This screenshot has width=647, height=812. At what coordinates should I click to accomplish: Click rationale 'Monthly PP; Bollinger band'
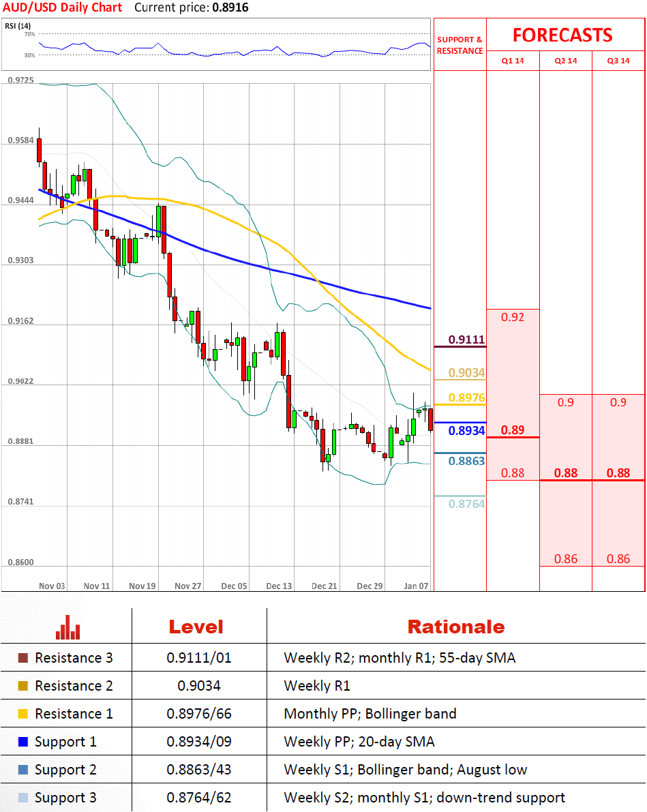[x=370, y=714]
